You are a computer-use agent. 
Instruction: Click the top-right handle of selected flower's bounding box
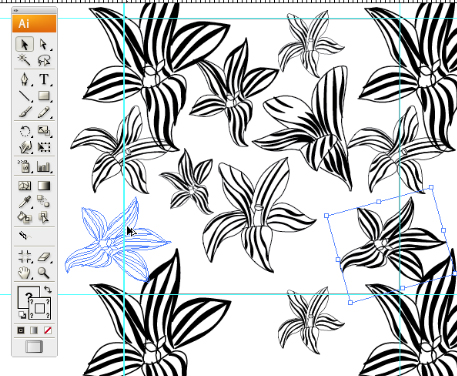[431, 188]
